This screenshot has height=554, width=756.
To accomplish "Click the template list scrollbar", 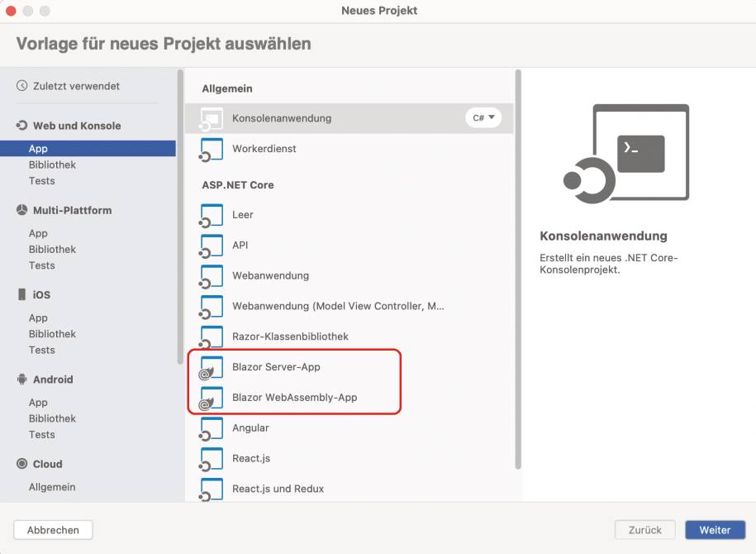I will [518, 270].
